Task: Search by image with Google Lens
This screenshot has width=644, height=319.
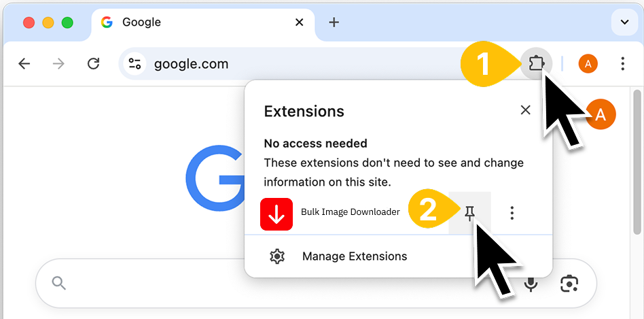Action: (569, 283)
